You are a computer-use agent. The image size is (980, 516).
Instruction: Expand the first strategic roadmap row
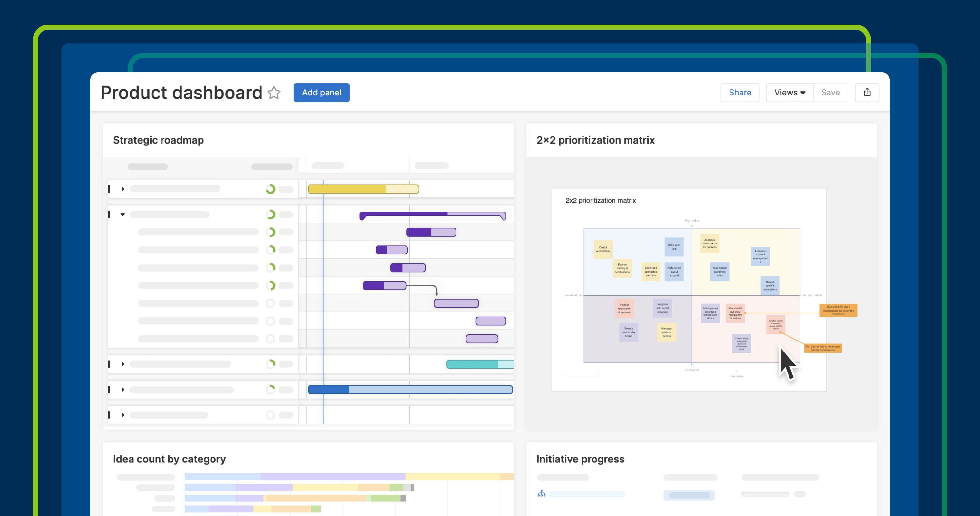123,188
